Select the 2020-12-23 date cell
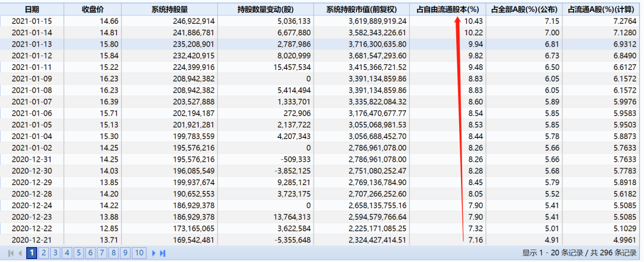This screenshot has height=262, width=644. click(32, 217)
